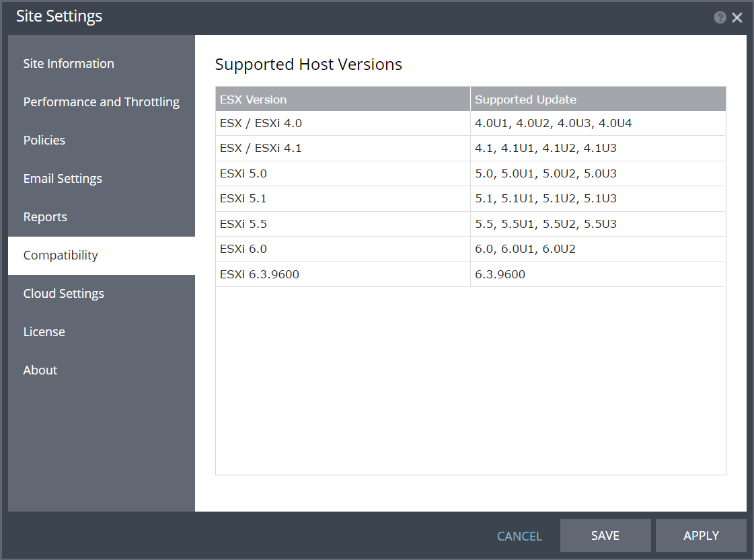Click the SAVE button
The image size is (754, 560).
point(605,536)
